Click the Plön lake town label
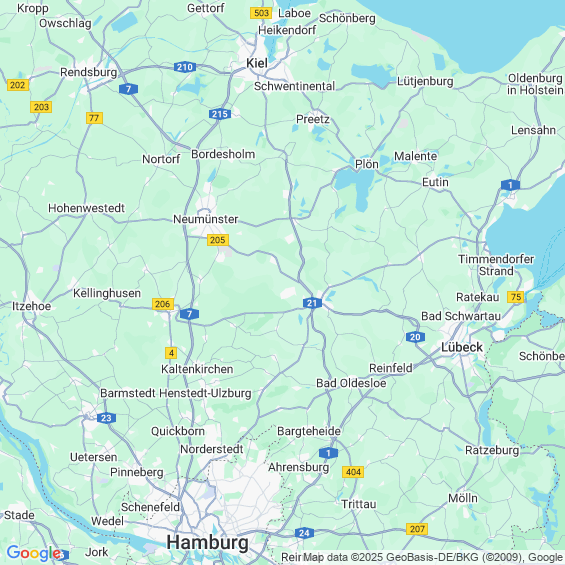 click(x=367, y=164)
